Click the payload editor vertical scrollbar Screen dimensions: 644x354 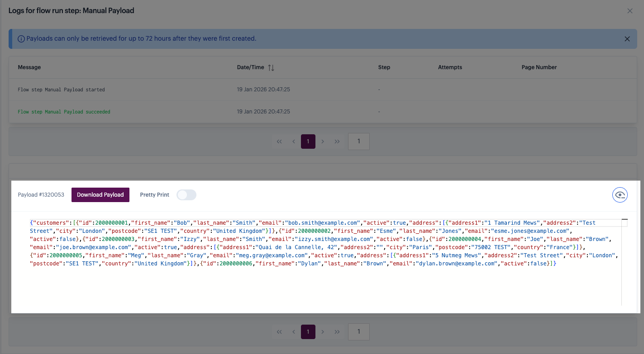pyautogui.click(x=624, y=262)
